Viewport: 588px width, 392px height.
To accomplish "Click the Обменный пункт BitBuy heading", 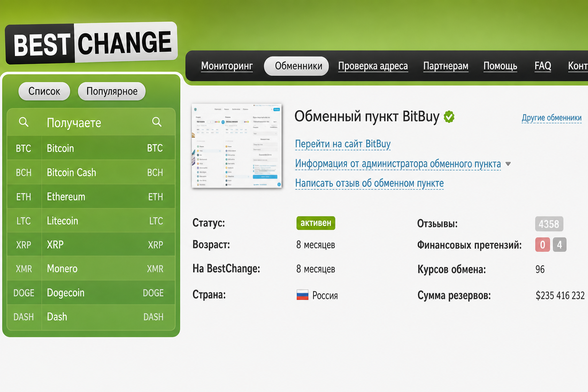I will [x=367, y=116].
